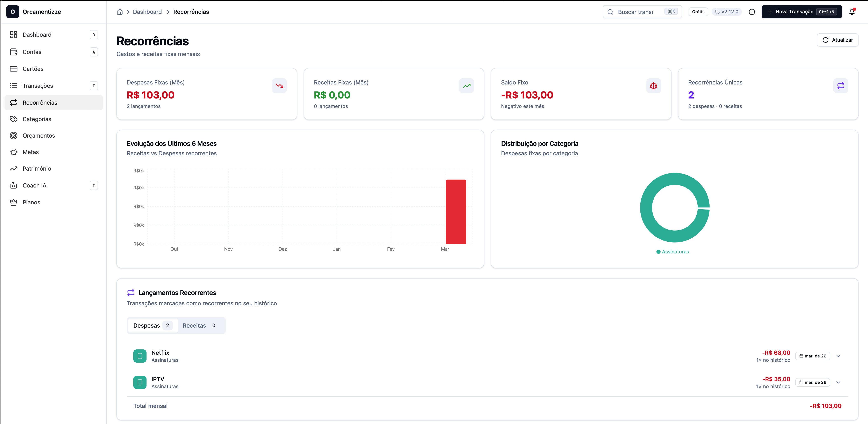The width and height of the screenshot is (868, 424).
Task: Expand the Netflix entry chevron
Action: click(x=838, y=356)
